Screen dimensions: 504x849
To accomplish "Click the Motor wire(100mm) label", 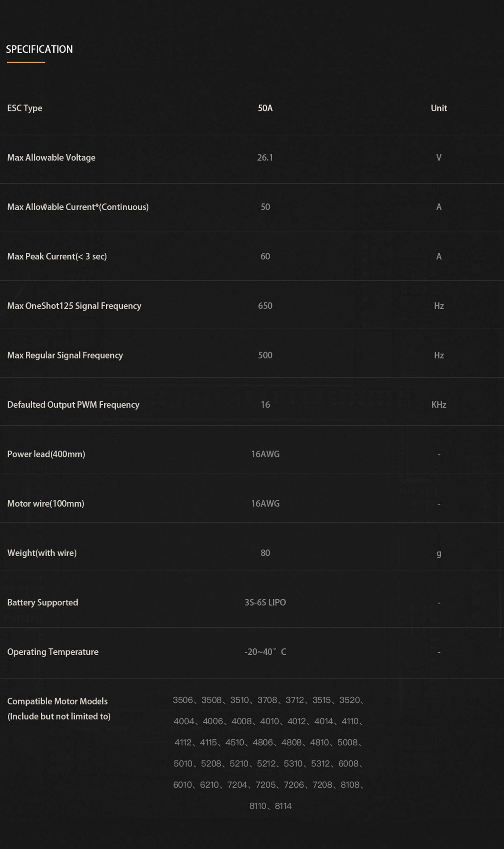I will (x=46, y=504).
